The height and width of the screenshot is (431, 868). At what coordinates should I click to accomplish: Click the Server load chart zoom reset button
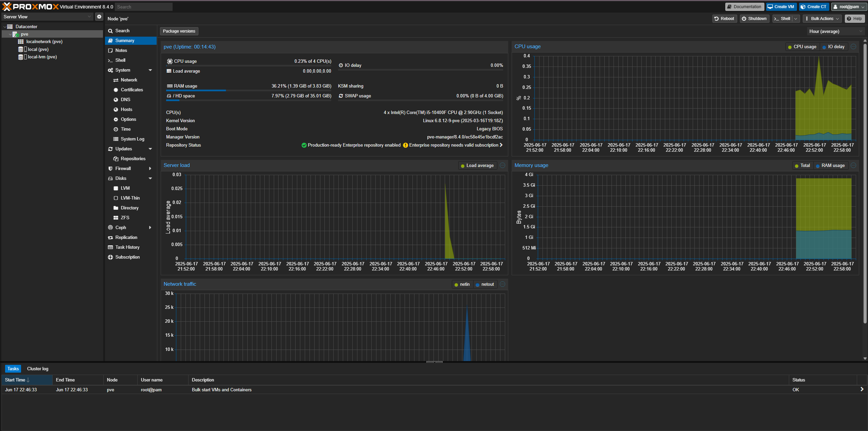click(x=502, y=166)
